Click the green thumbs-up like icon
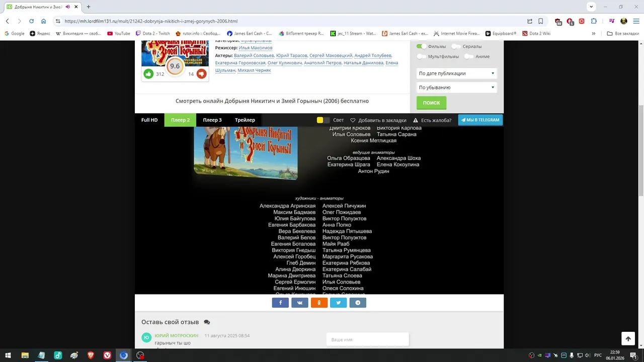Screen dimensions: 644x362 (x=148, y=74)
